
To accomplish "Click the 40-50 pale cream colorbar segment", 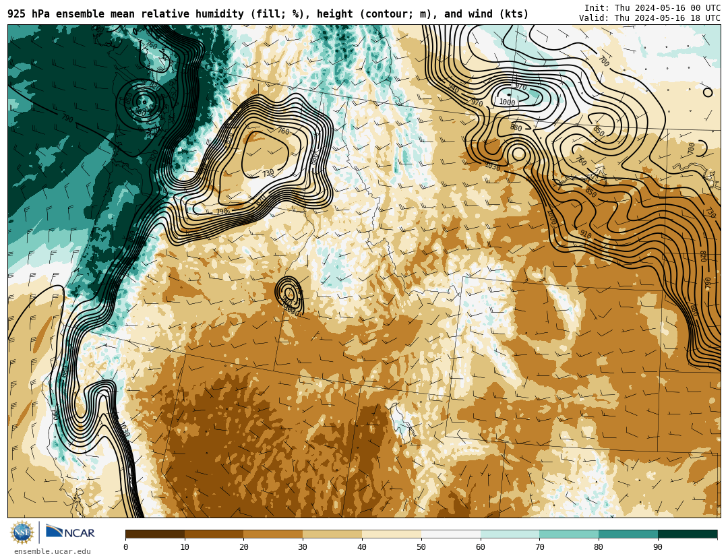I will 392,534.
